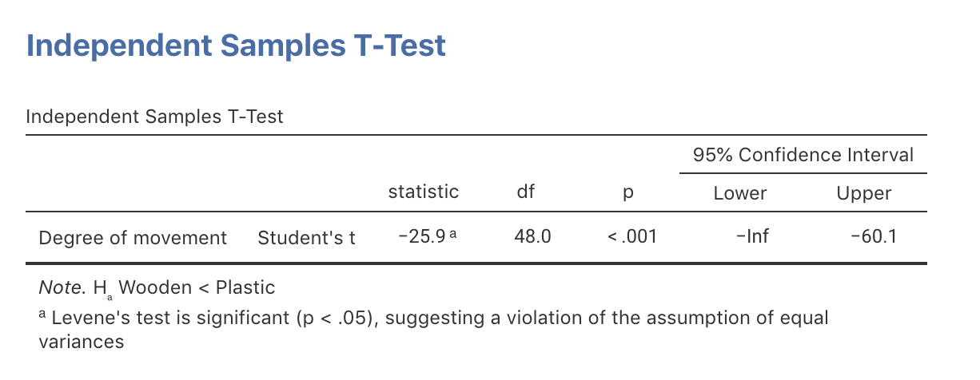Click the 95% Confidence Interval header
The image size is (980, 380).
[x=803, y=155]
